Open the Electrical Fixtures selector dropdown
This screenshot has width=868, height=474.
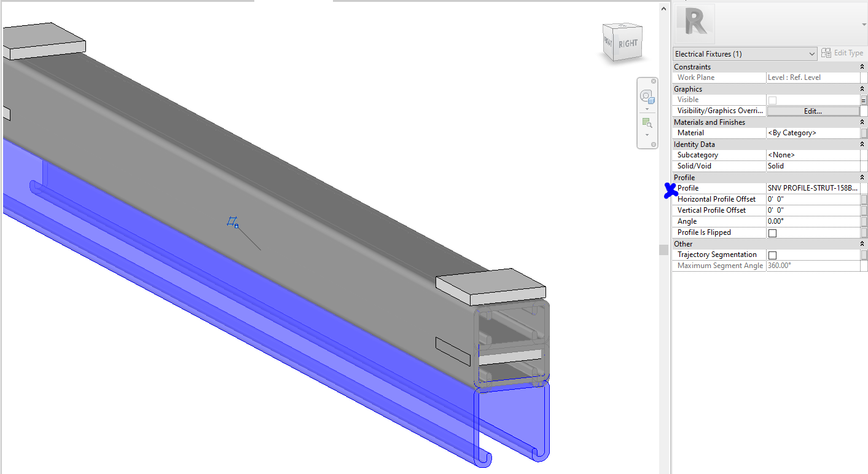tap(811, 53)
